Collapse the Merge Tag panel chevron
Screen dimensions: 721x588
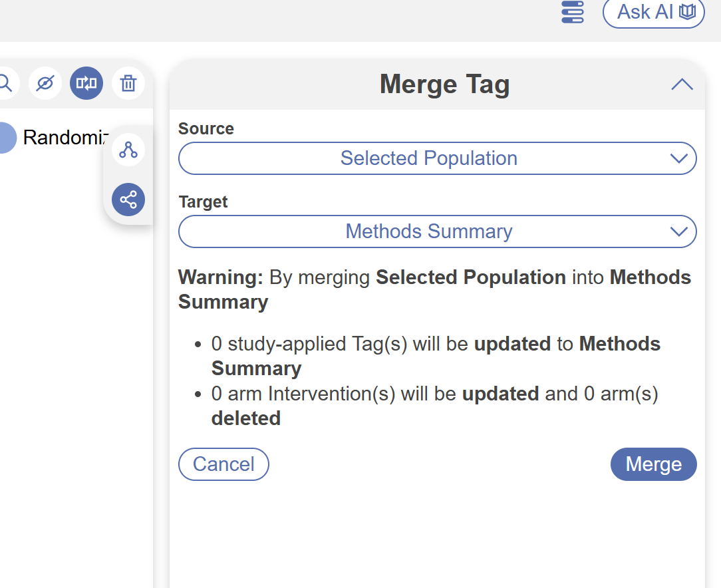pyautogui.click(x=682, y=84)
